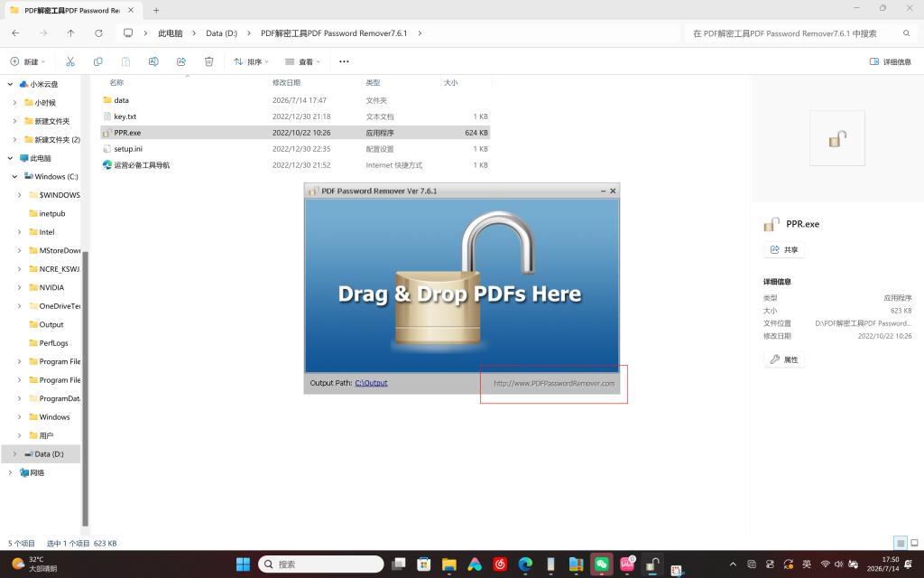Click the PDF Password Remover taskbar icon
Image resolution: width=924 pixels, height=578 pixels.
click(651, 564)
